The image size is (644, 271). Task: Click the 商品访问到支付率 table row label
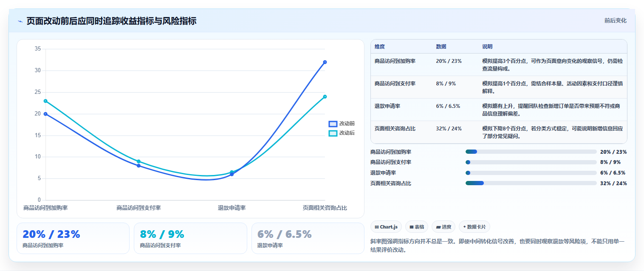pos(395,84)
